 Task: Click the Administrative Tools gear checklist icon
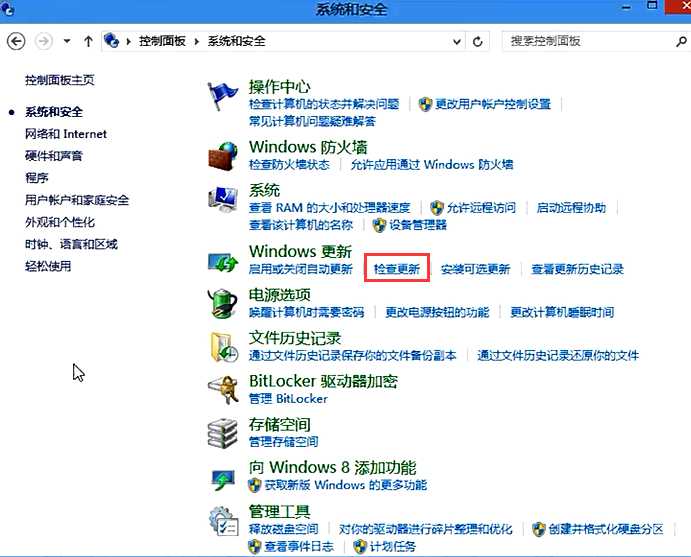coord(223,521)
